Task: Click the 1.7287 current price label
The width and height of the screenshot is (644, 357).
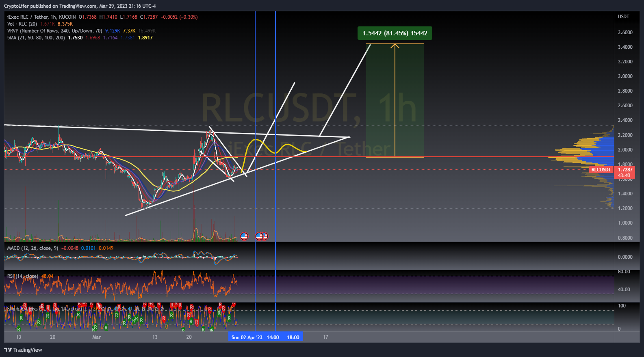Action: pyautogui.click(x=625, y=170)
